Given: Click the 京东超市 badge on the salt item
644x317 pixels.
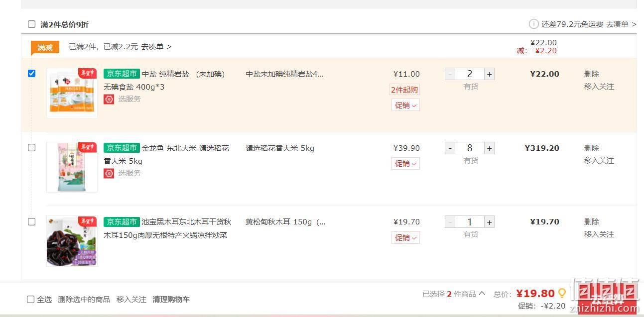Looking at the screenshot, I should pos(122,74).
